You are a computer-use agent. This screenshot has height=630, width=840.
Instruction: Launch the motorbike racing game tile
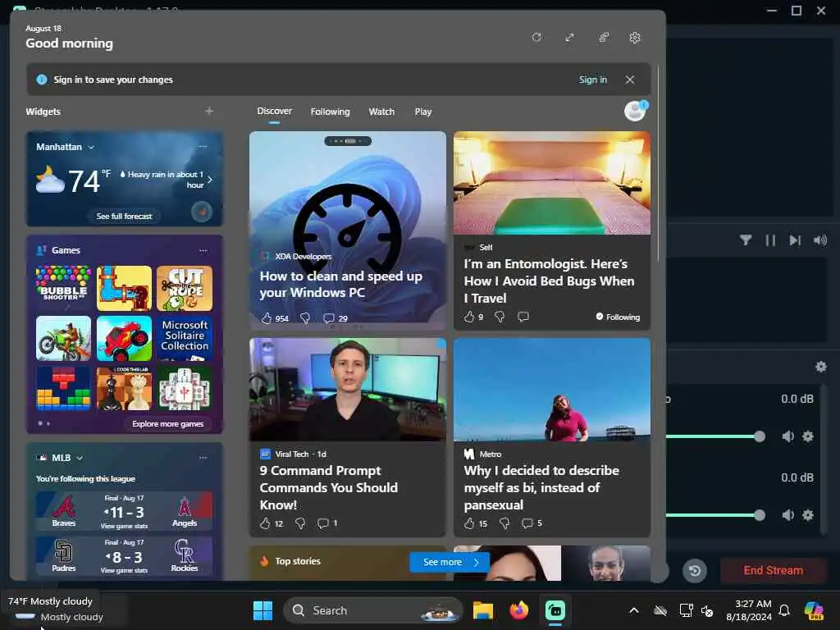[63, 338]
